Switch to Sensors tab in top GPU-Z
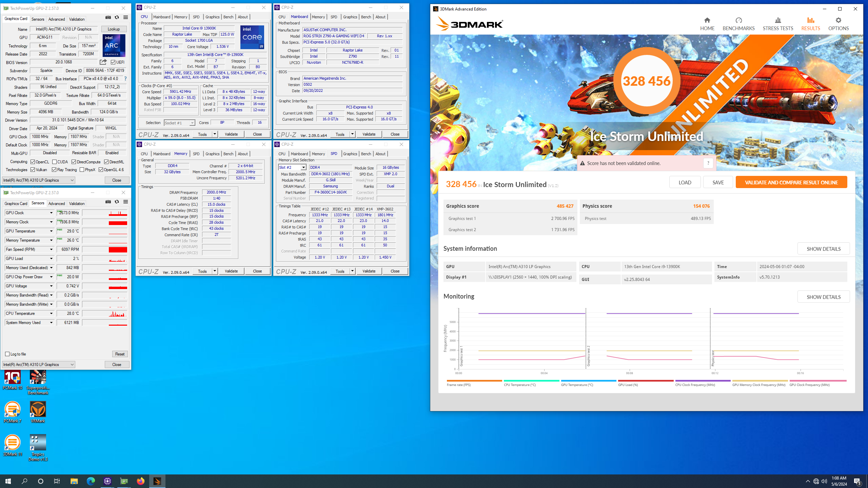 [x=38, y=19]
